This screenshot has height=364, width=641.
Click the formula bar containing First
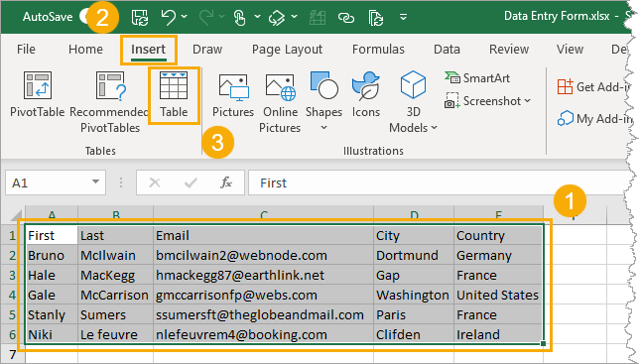coord(438,182)
